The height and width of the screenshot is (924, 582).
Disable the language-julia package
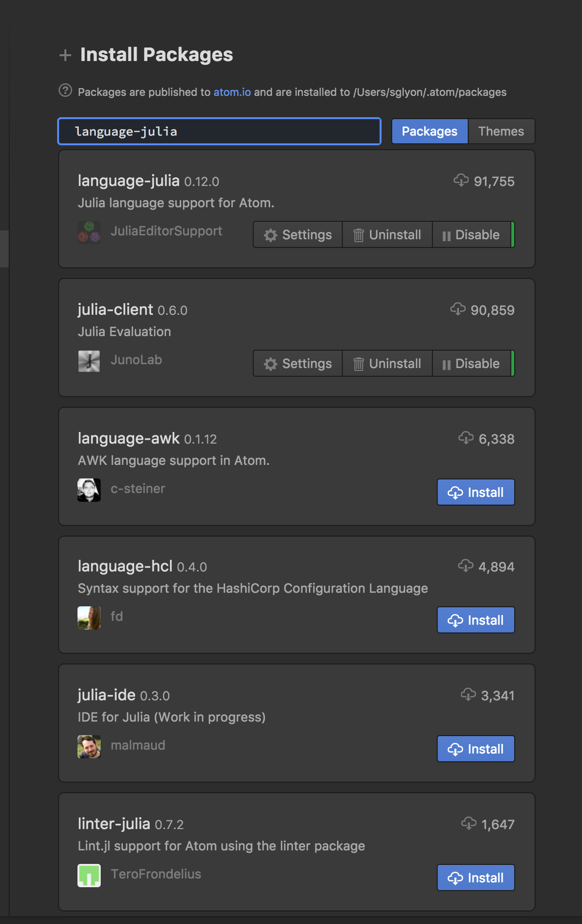[x=472, y=234]
